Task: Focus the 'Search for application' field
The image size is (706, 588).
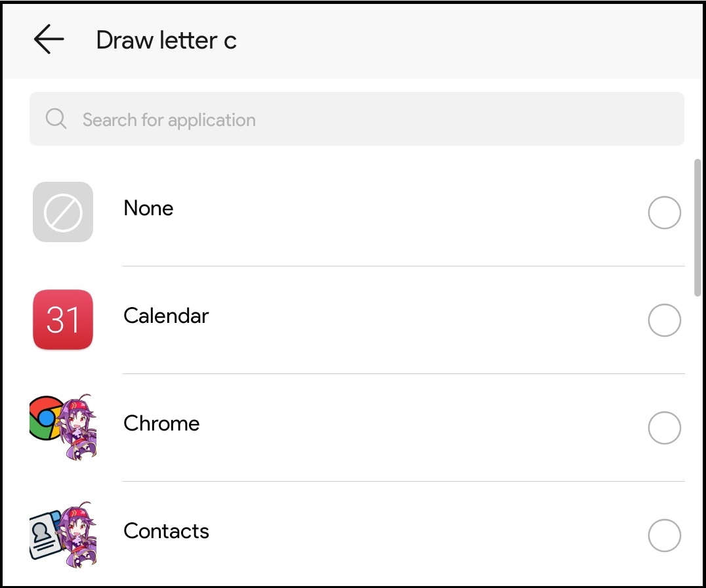Action: click(367, 119)
